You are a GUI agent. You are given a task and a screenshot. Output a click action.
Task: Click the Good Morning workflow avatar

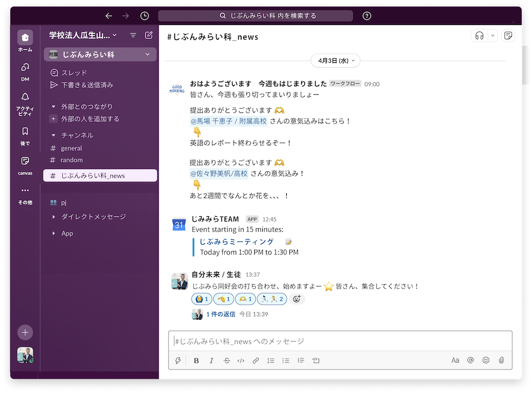[177, 88]
